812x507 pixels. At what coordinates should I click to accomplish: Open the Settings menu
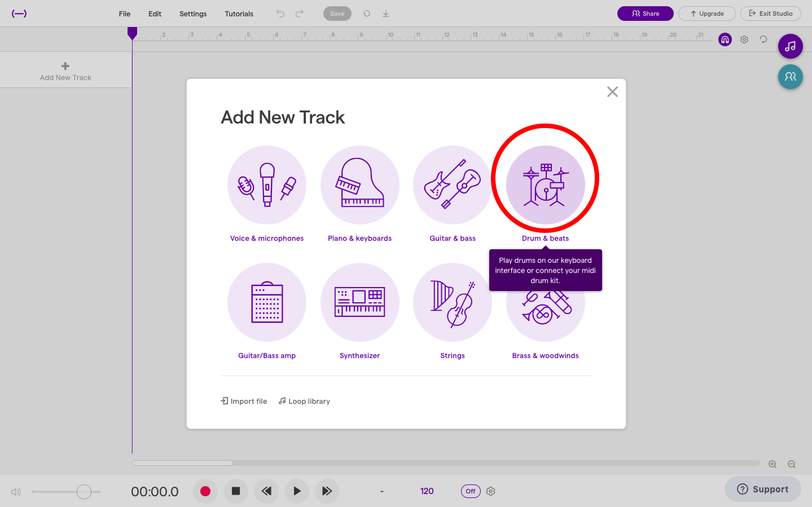[192, 14]
